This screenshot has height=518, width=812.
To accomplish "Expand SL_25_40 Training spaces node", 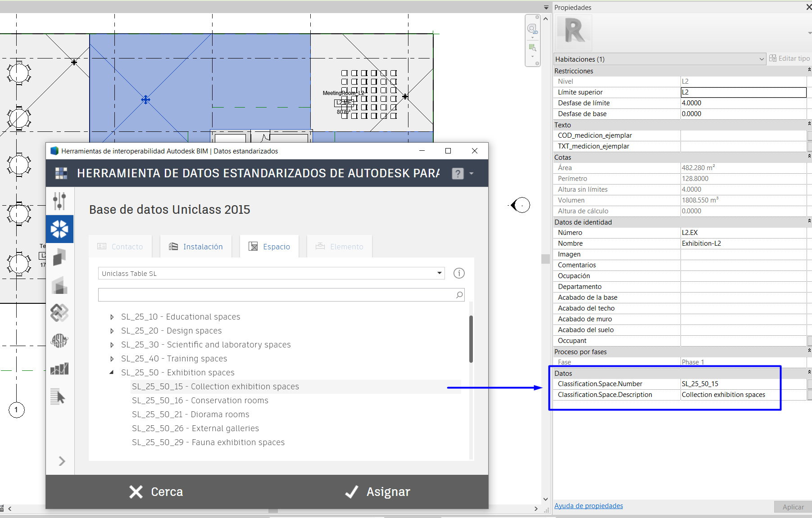I will pyautogui.click(x=112, y=359).
